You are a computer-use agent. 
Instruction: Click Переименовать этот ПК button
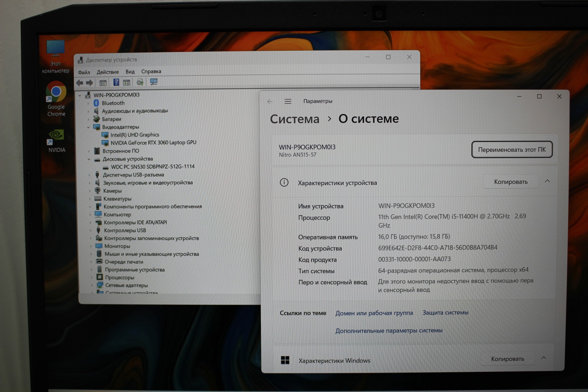point(512,150)
